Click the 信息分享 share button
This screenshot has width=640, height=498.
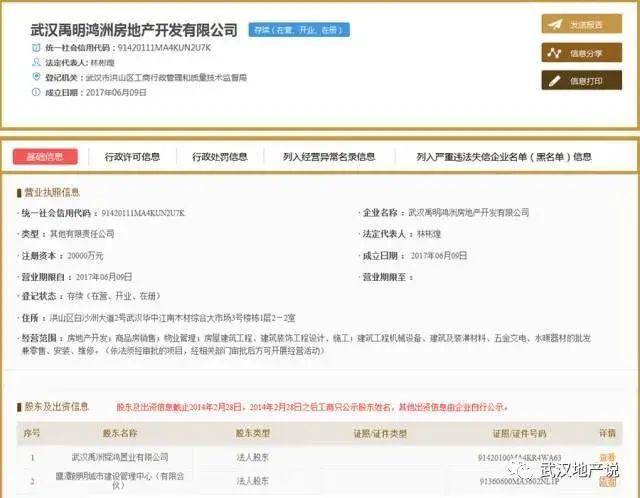tap(582, 53)
